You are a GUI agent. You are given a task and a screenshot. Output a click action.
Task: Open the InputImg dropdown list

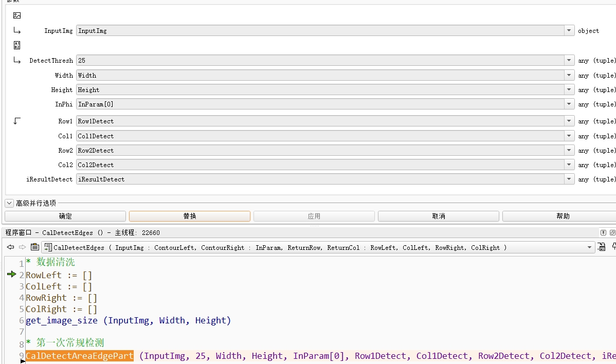(x=569, y=31)
